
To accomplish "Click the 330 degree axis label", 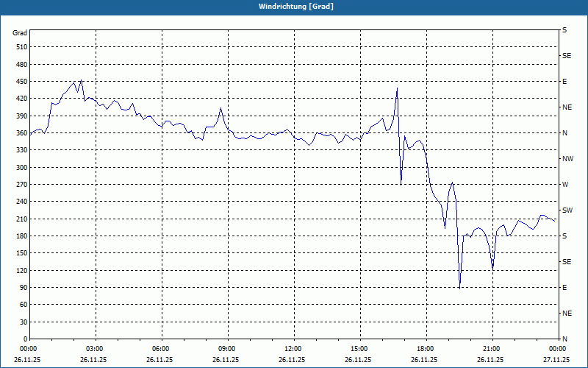I will [22, 150].
